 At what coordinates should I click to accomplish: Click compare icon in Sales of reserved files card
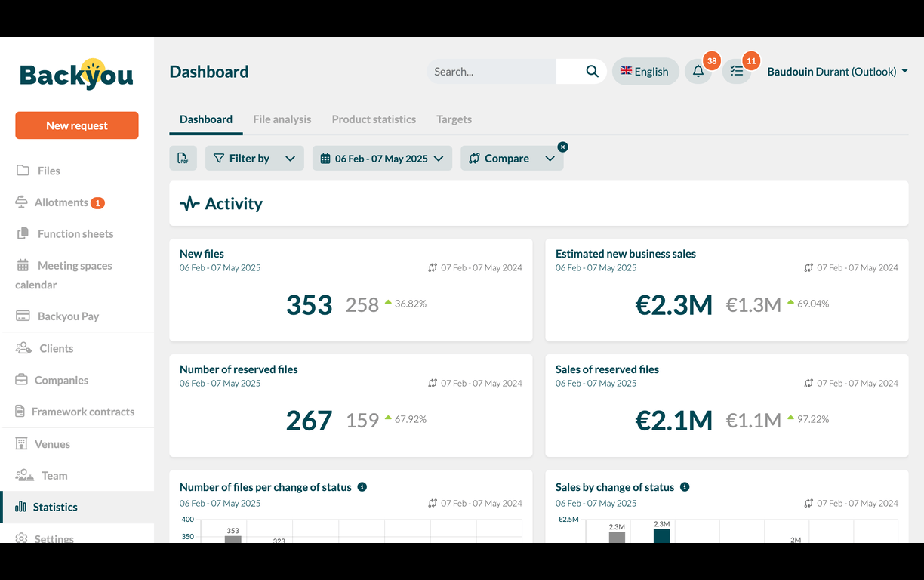click(808, 384)
